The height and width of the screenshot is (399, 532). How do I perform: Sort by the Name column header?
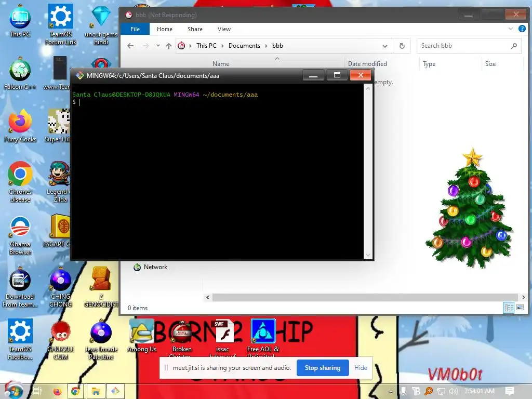221,64
